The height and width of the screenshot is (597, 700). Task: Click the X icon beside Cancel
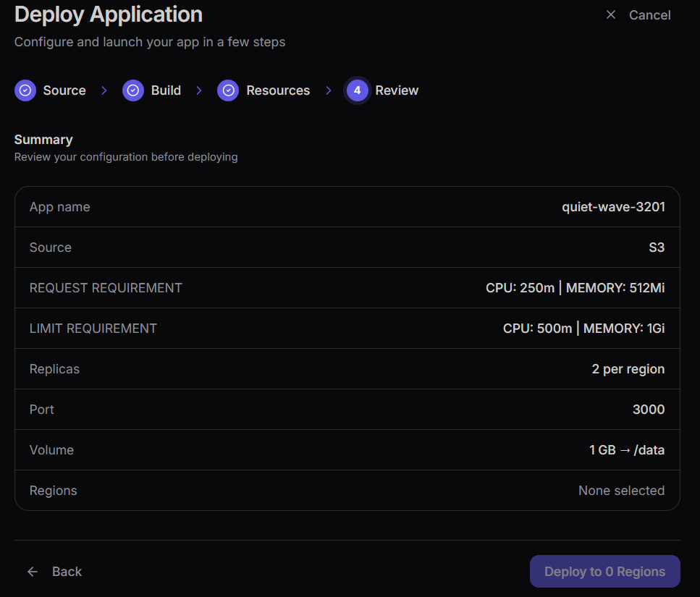(x=611, y=15)
